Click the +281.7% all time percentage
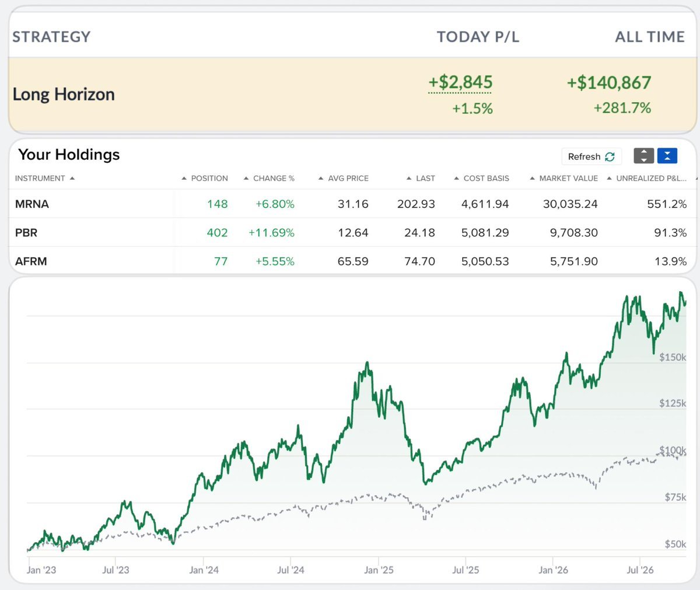The image size is (700, 590). [622, 108]
